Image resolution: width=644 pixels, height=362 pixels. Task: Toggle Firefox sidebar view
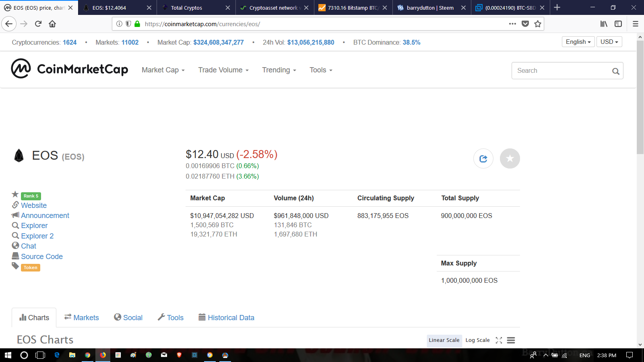[x=618, y=24]
